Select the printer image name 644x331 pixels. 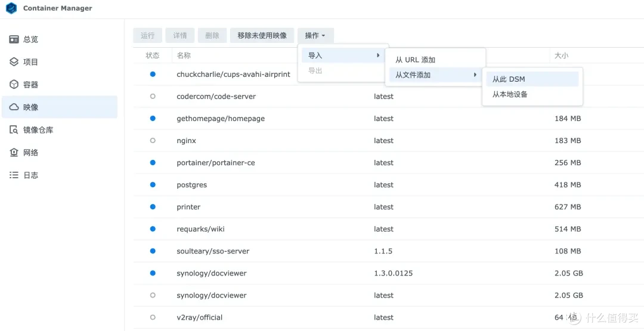click(x=188, y=207)
